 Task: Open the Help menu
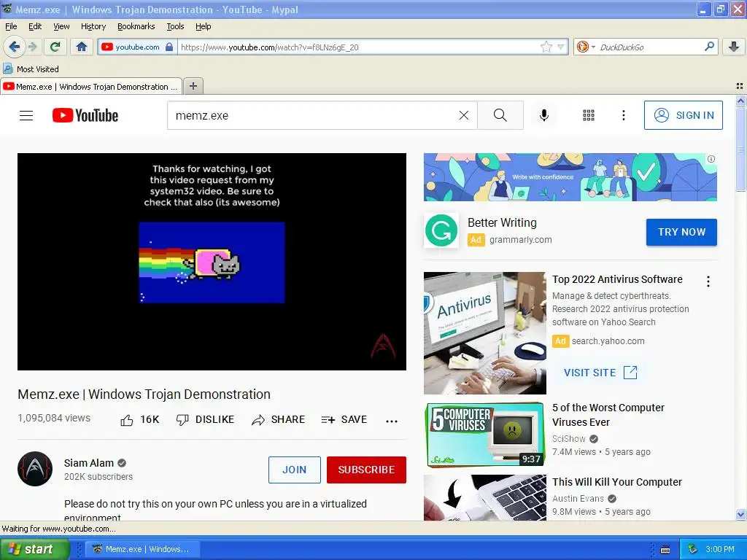tap(203, 26)
